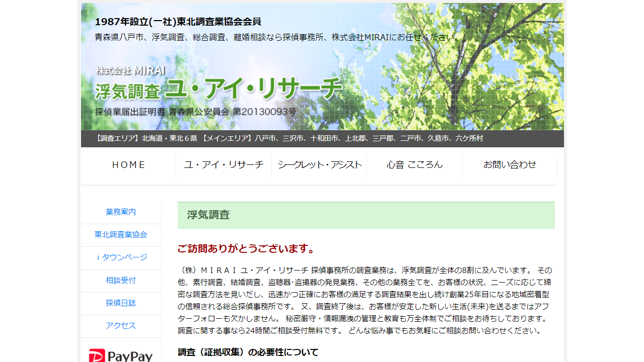Visit the iタウンページ listing link

[x=120, y=257]
